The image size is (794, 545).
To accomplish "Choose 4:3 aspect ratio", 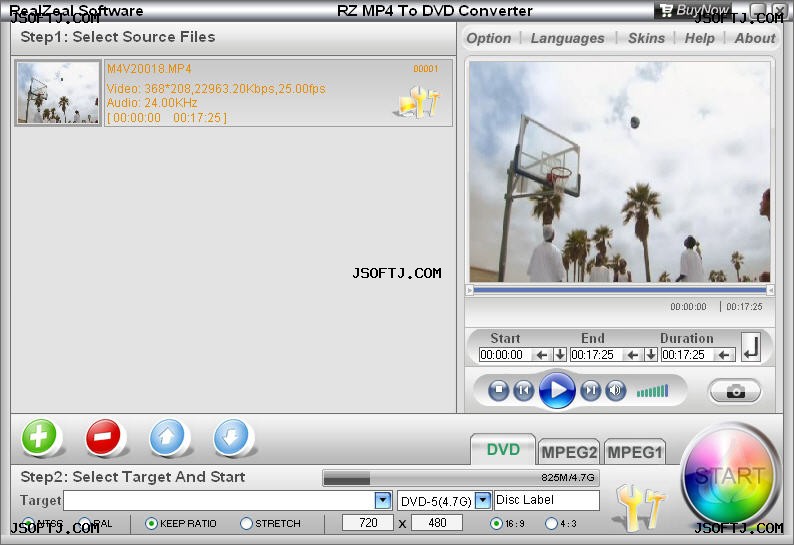I will tap(551, 523).
